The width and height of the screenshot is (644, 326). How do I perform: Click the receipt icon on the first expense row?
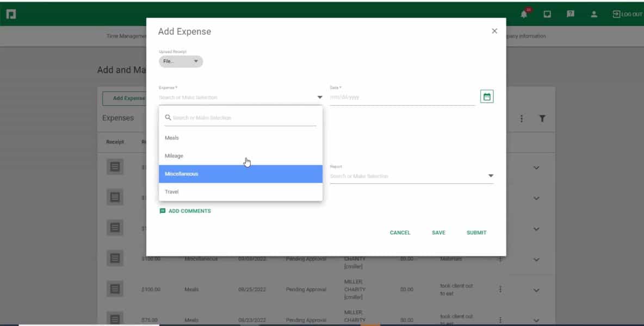click(x=115, y=167)
